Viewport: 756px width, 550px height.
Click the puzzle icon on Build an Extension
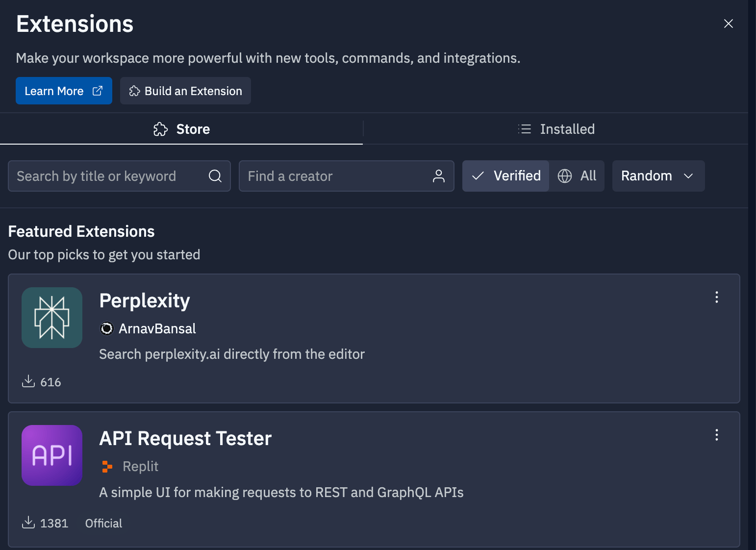(x=134, y=91)
